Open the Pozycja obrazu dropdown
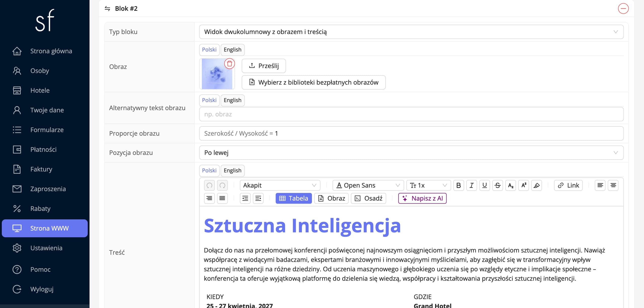644x308 pixels. tap(411, 153)
